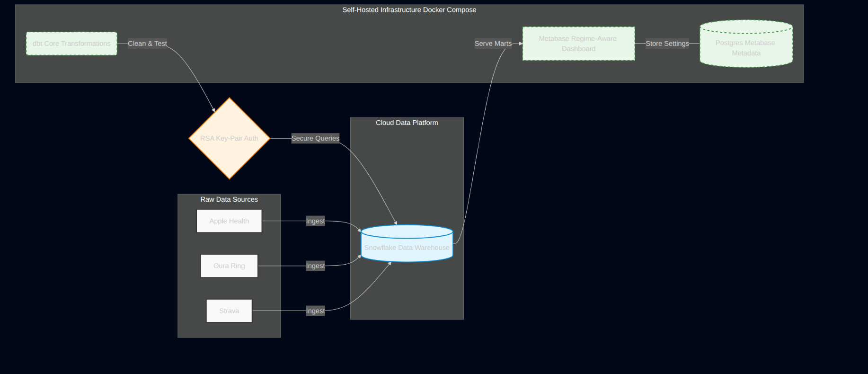Screen dimensions: 868x374
Task: Select the RSA Key-Pair Auth diamond
Action: pos(230,138)
